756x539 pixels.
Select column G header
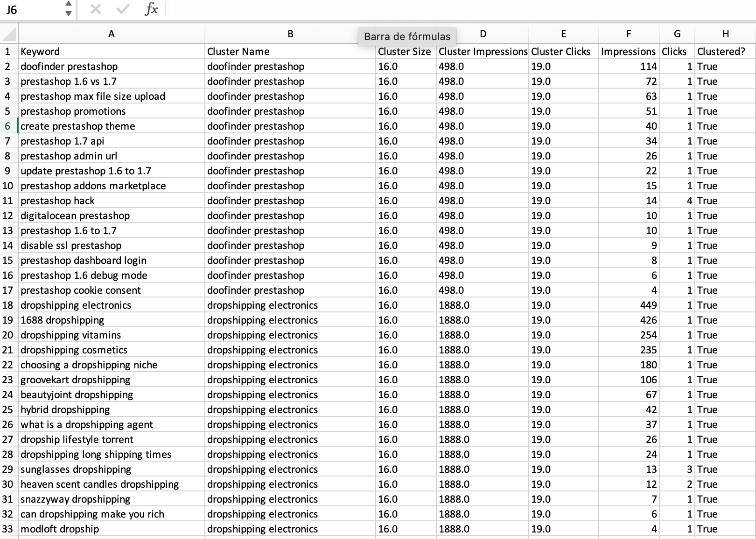coord(677,34)
